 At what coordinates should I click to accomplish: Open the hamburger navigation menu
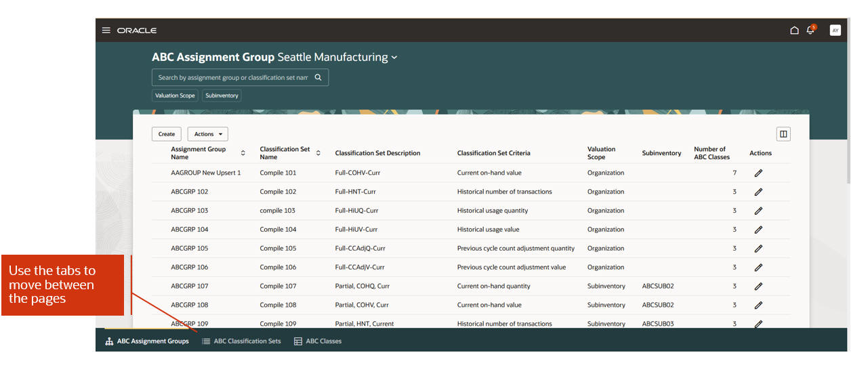coord(106,30)
